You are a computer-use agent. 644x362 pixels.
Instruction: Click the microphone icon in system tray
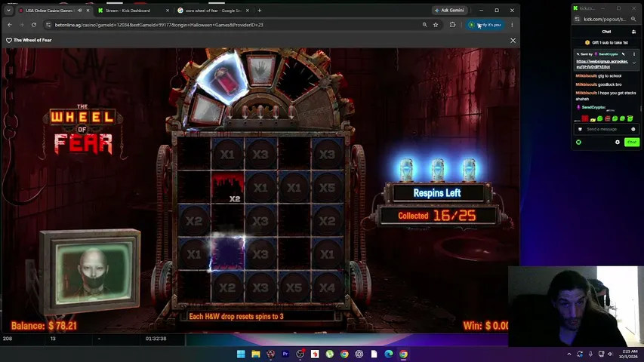pyautogui.click(x=590, y=354)
